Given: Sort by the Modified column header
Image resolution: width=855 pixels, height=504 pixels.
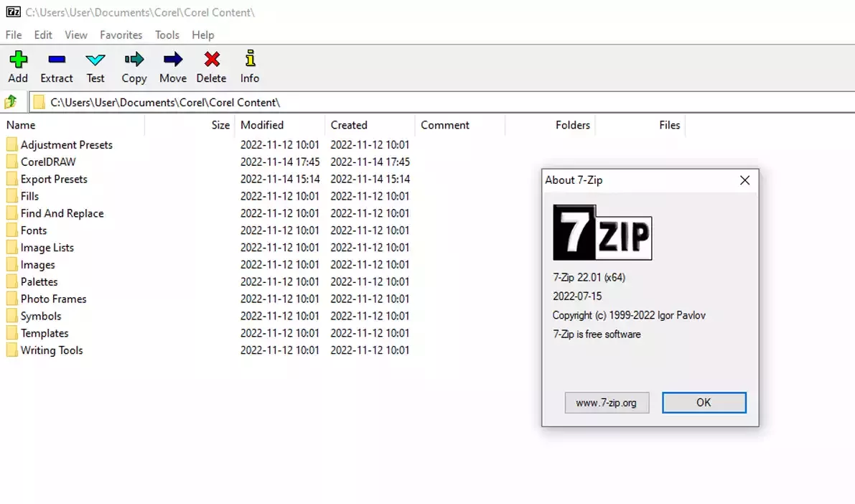Looking at the screenshot, I should (x=262, y=125).
